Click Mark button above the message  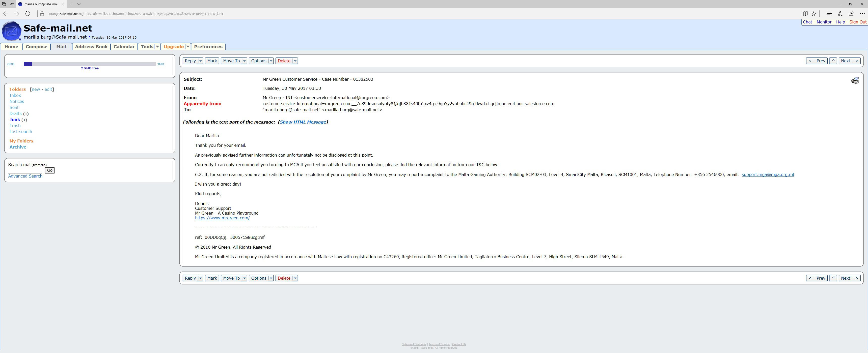(x=212, y=61)
